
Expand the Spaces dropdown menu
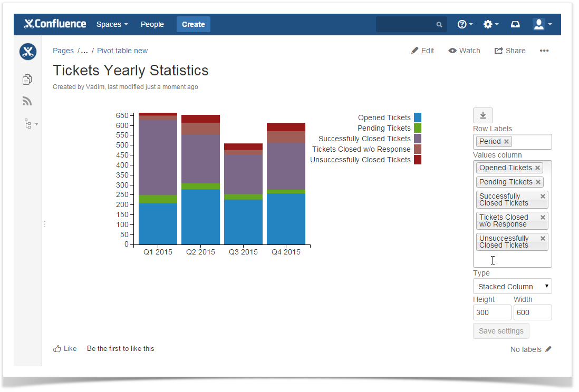click(112, 24)
